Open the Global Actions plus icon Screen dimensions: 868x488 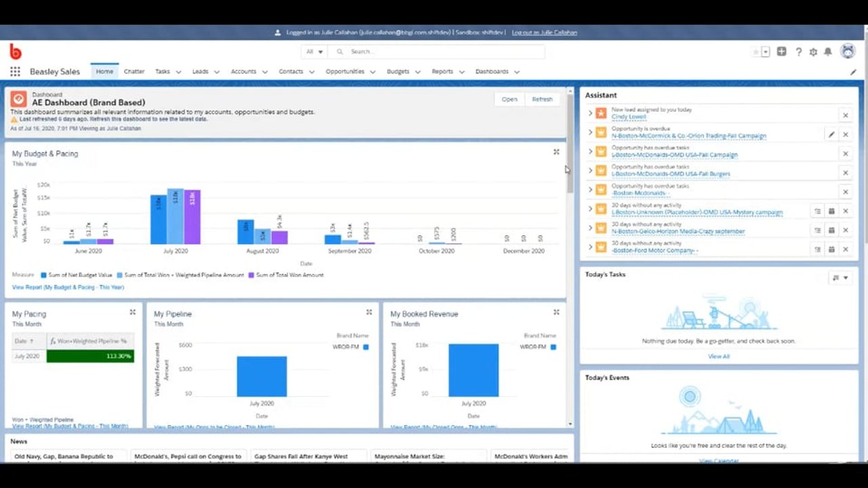[782, 52]
